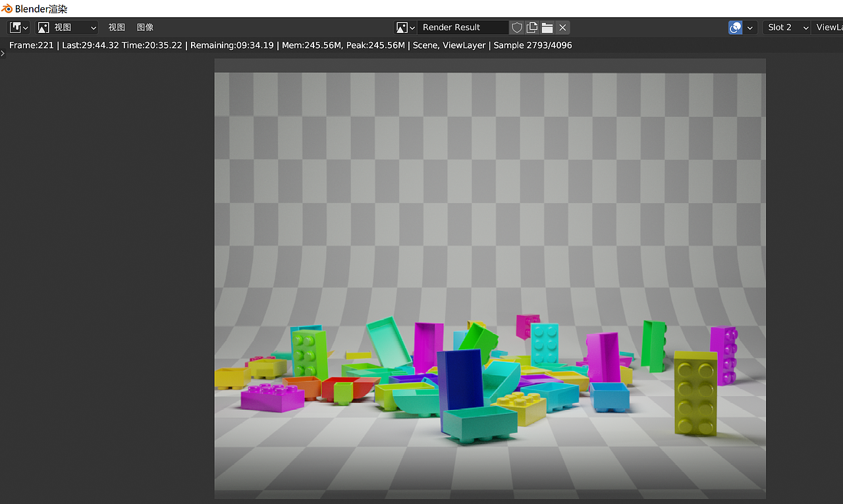Enable the fake user shield for Render Result
The height and width of the screenshot is (504, 843).
coord(516,27)
